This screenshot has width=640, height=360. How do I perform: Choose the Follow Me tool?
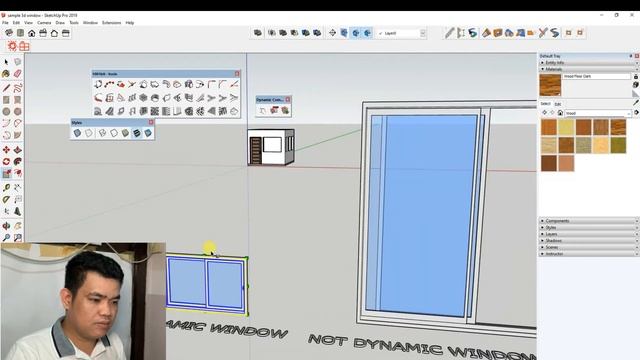click(18, 162)
